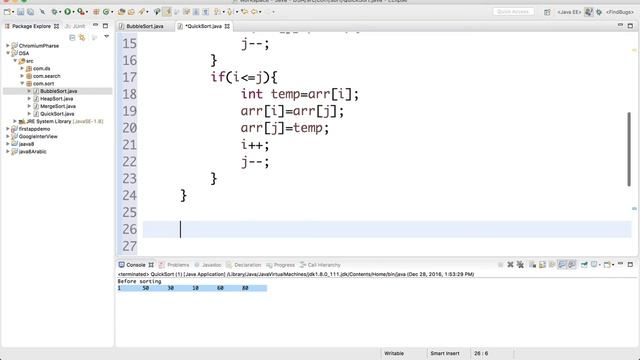Click Open Perspective icon near Java EE
Screen dimensions: 640x360
547,12
